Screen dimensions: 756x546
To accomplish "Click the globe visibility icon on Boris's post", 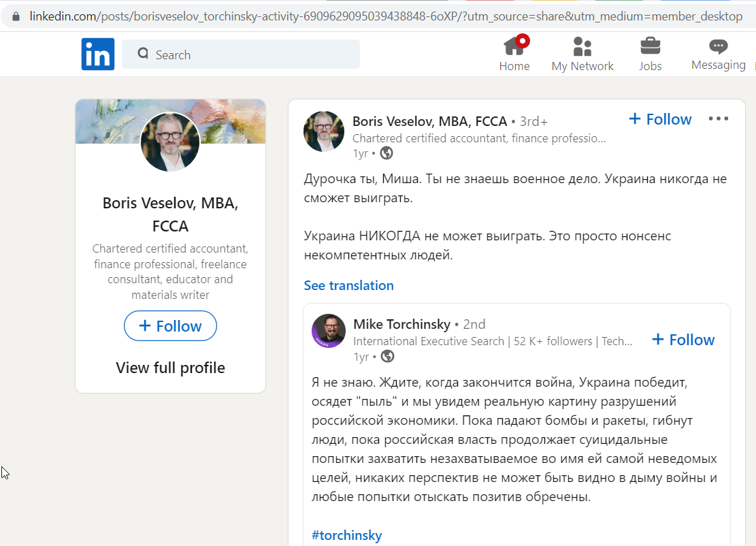I will 387,153.
